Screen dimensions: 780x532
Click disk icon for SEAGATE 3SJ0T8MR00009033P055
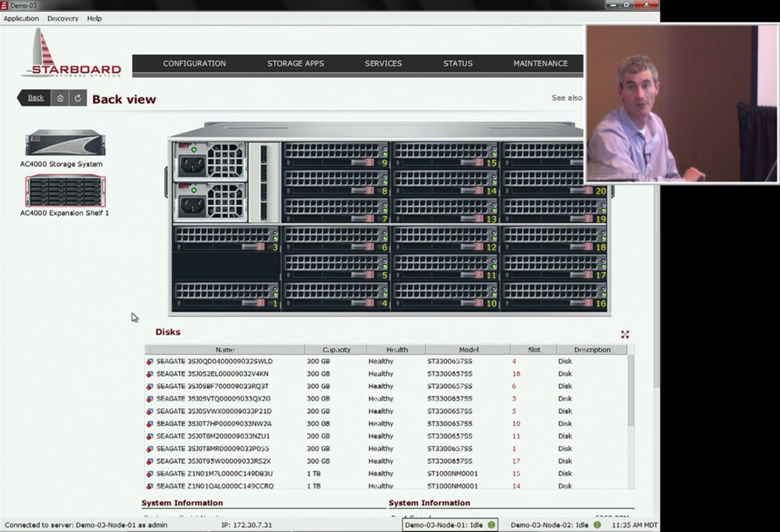tap(150, 449)
